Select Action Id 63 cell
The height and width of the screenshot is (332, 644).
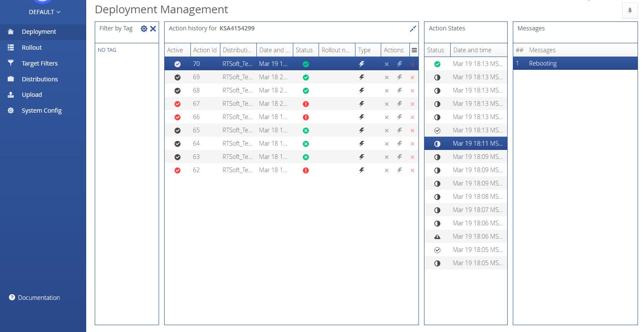205,157
